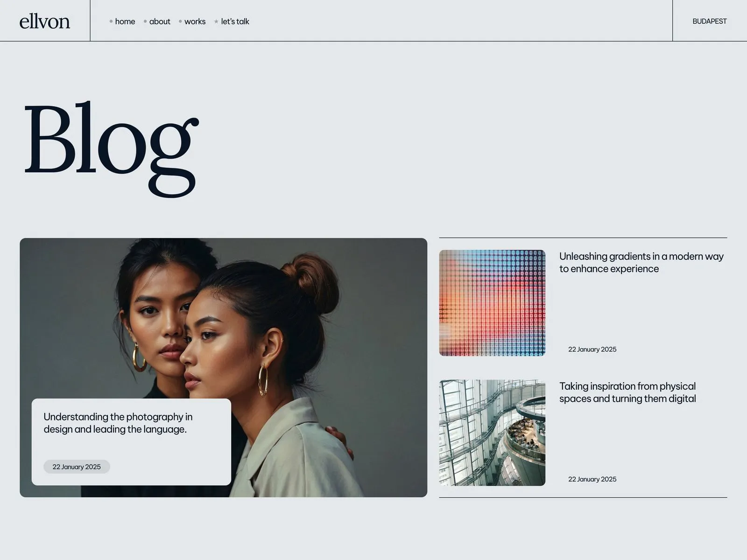The image size is (747, 560).
Task: Open the works menu item
Action: (195, 21)
